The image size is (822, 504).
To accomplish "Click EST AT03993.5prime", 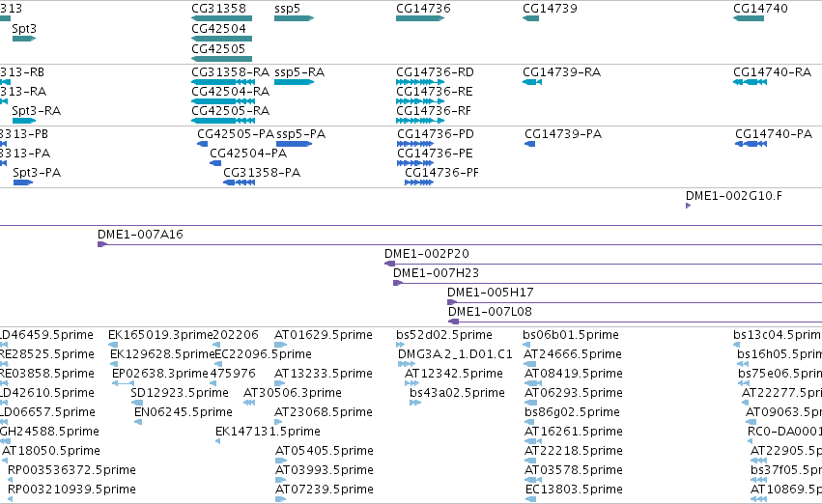I will [325, 471].
